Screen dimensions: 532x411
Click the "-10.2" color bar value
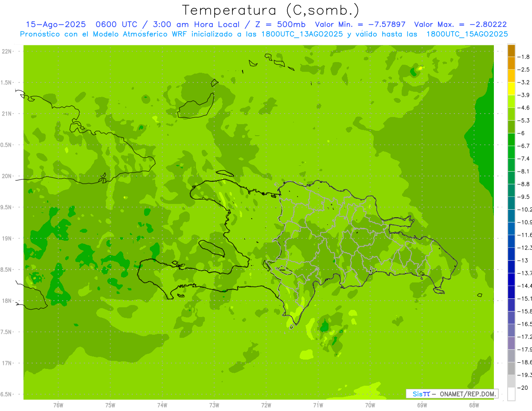click(x=525, y=209)
